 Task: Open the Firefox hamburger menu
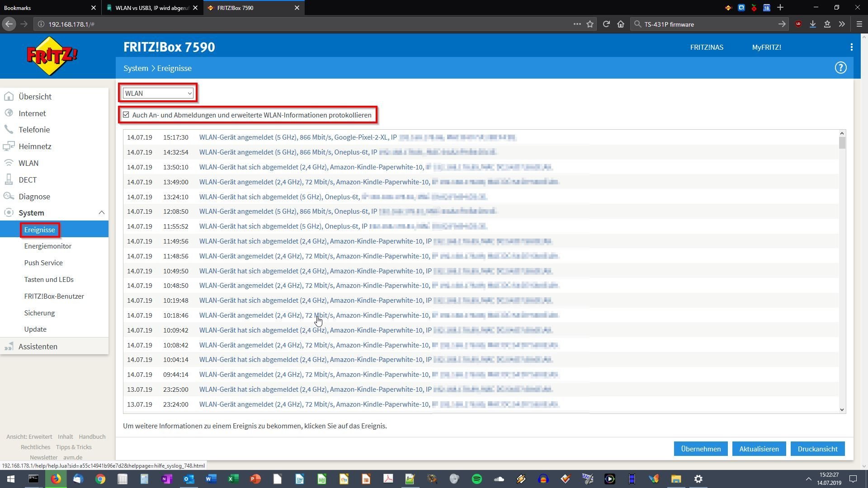coord(859,24)
